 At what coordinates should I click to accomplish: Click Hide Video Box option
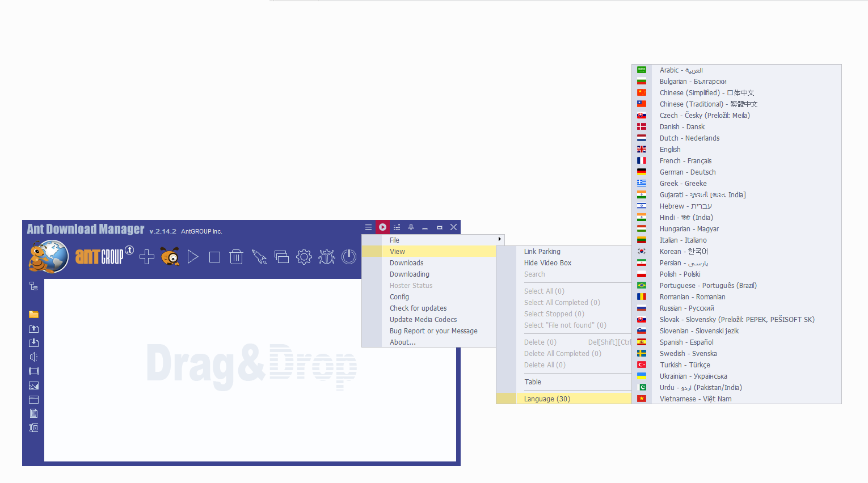[x=547, y=262]
